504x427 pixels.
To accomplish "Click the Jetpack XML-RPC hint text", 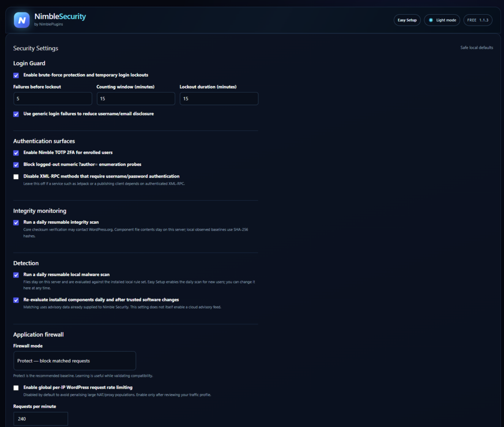I will pyautogui.click(x=104, y=184).
